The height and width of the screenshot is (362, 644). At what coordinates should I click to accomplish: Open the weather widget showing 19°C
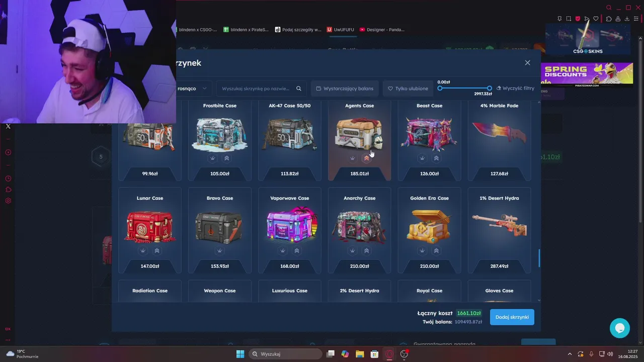pos(23,354)
